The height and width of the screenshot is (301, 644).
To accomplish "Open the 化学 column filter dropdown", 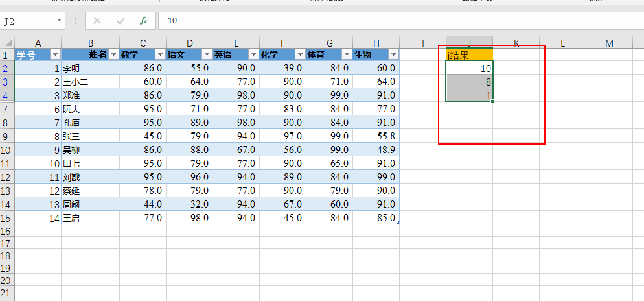I will click(x=300, y=54).
